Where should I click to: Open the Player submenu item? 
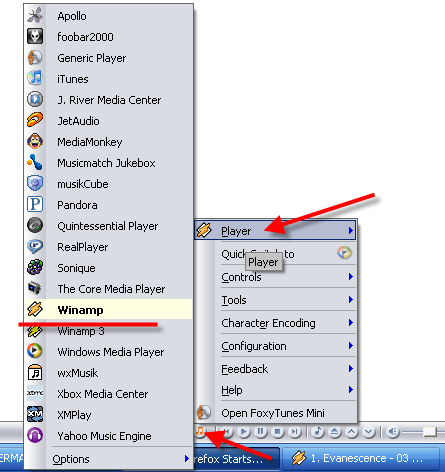[275, 230]
